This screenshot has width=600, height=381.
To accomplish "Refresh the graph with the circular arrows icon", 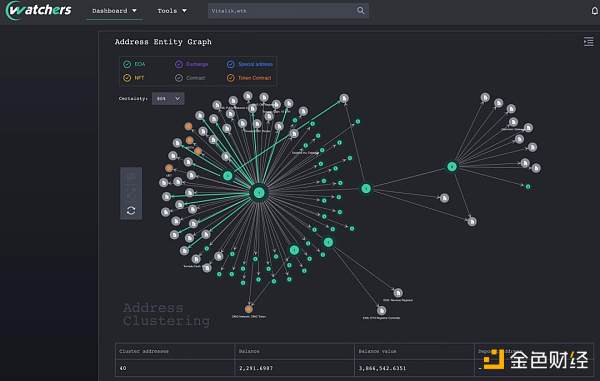I will (x=131, y=211).
